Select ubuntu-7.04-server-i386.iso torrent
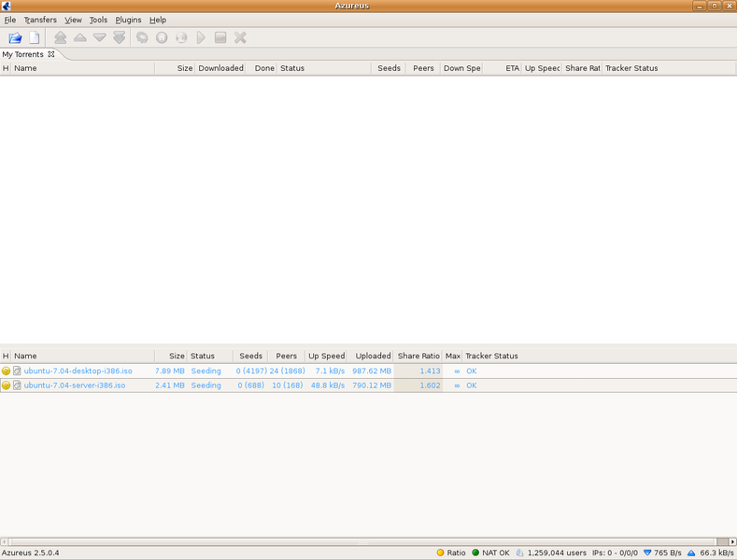 coord(368,385)
